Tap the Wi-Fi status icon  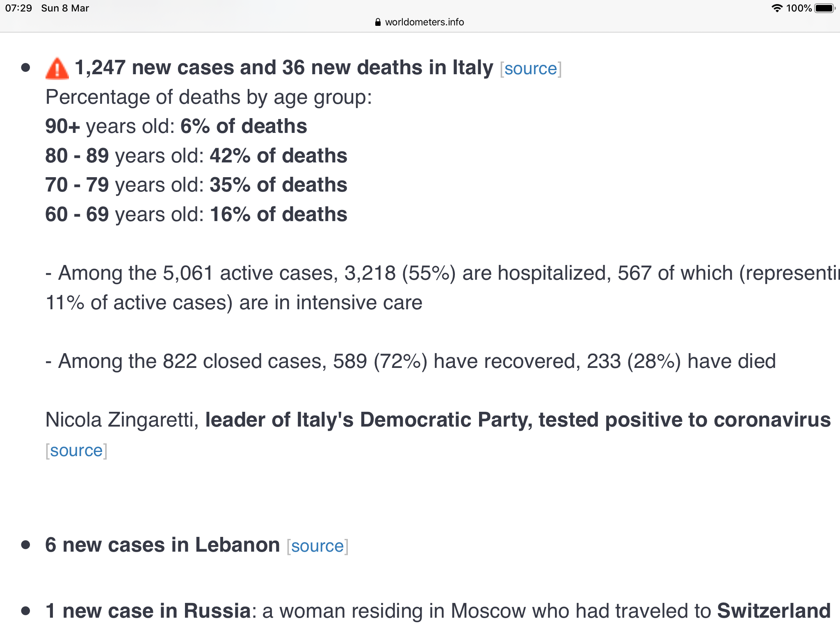coord(777,8)
